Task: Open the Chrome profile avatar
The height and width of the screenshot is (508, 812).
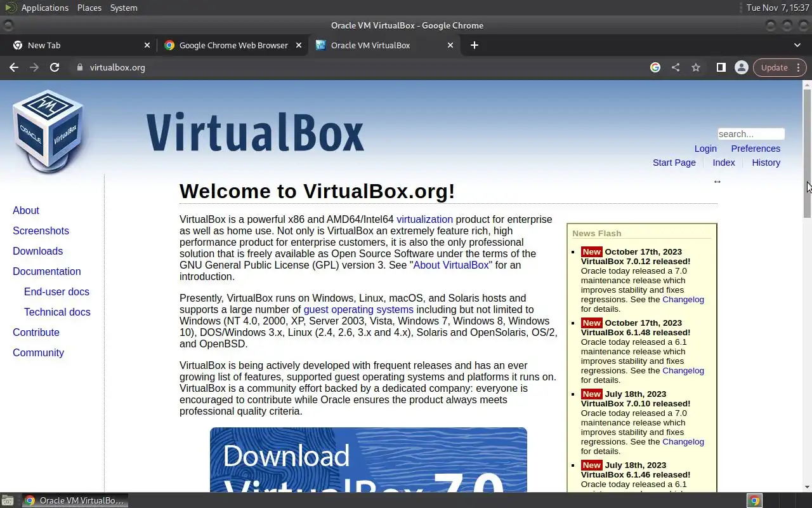Action: pyautogui.click(x=741, y=67)
